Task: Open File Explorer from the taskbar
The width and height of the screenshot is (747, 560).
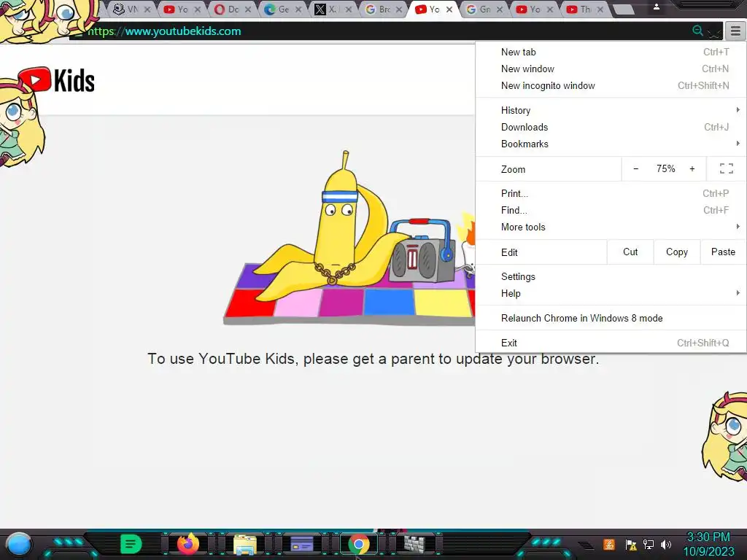Action: (245, 544)
